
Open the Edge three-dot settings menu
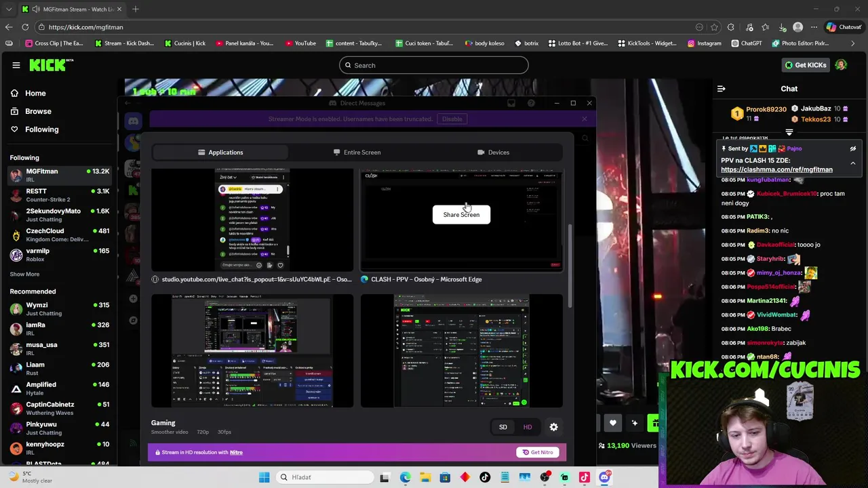click(814, 27)
